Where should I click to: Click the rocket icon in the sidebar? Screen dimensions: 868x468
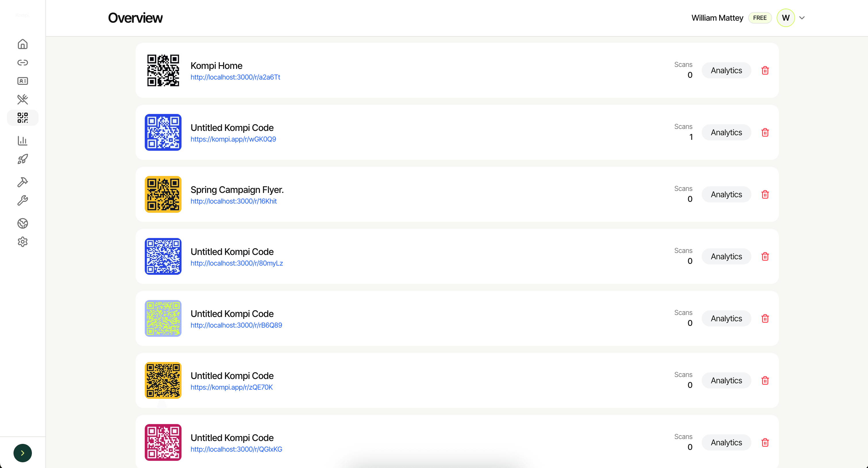tap(23, 159)
